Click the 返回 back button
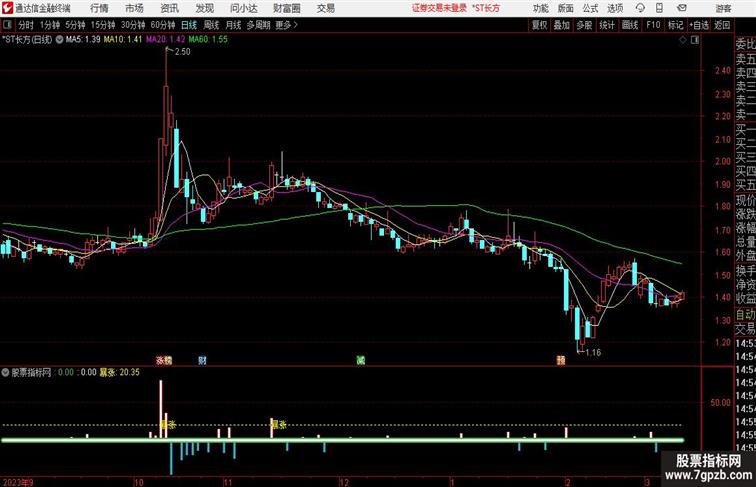This screenshot has width=756, height=487. pyautogui.click(x=722, y=25)
